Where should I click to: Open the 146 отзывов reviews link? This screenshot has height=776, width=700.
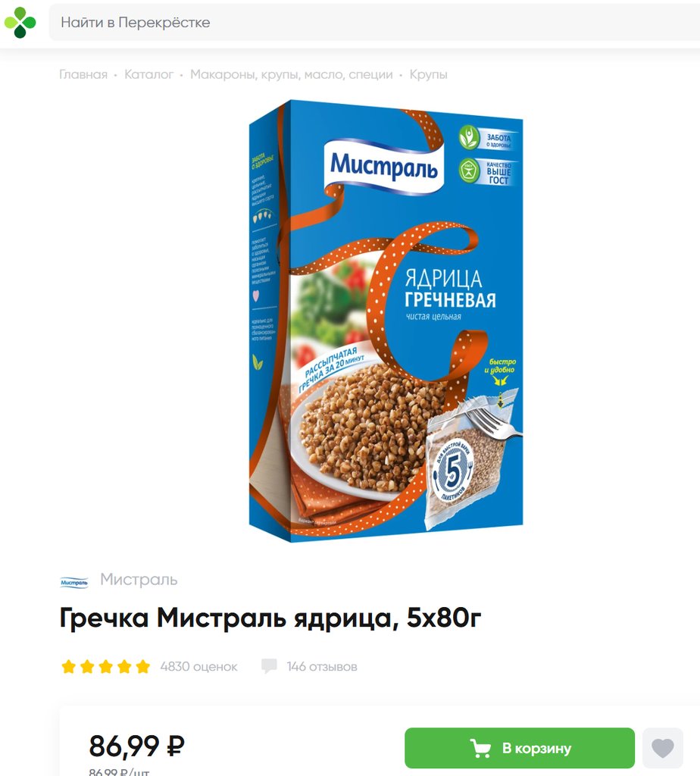point(321,667)
